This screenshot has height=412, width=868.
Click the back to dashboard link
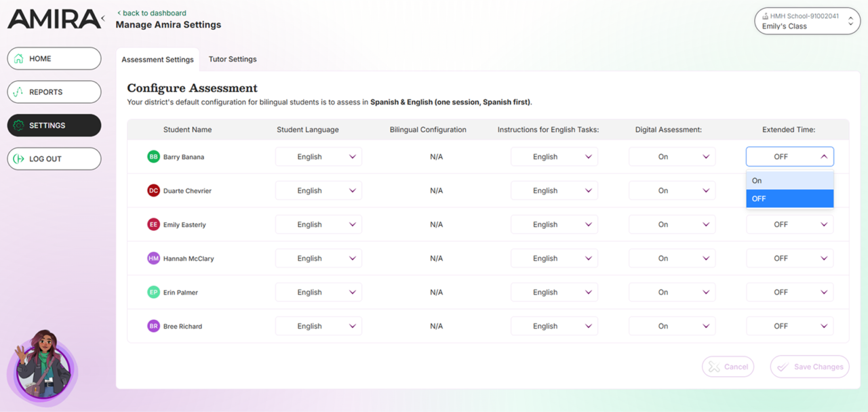tap(151, 12)
